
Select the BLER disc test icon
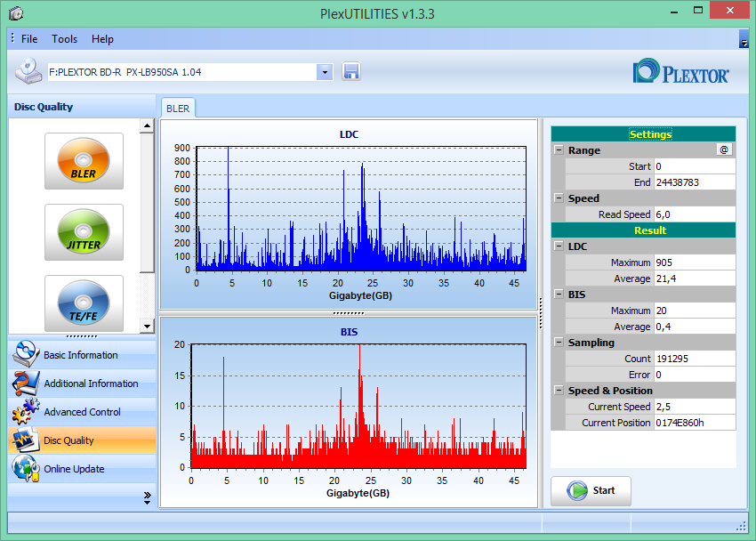[84, 161]
